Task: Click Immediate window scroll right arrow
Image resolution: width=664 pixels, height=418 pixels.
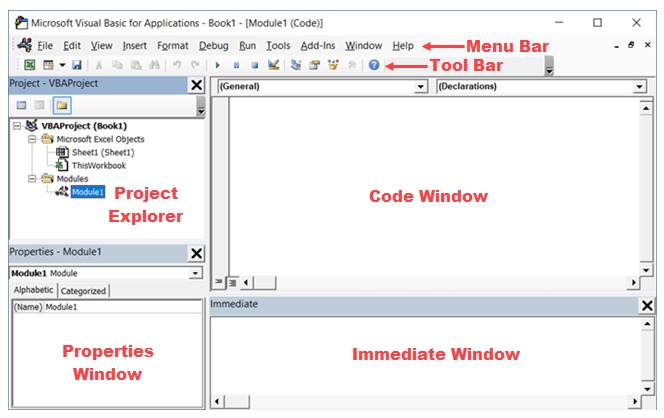Action: (x=634, y=401)
